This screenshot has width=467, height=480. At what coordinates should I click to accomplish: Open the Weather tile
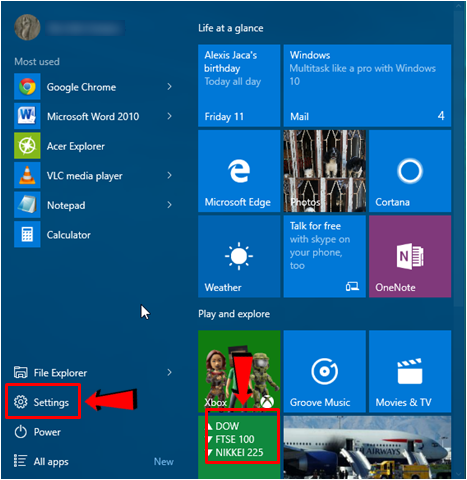tap(239, 256)
